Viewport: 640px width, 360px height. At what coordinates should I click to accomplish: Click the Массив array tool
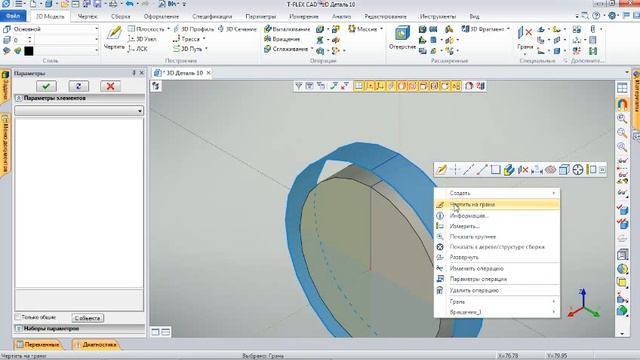pyautogui.click(x=363, y=29)
